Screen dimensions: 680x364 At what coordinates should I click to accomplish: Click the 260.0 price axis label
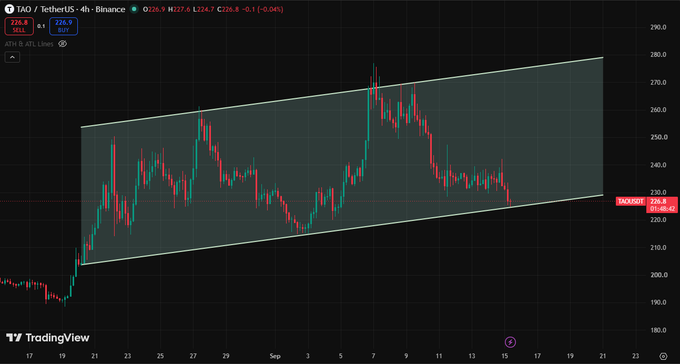pyautogui.click(x=657, y=110)
